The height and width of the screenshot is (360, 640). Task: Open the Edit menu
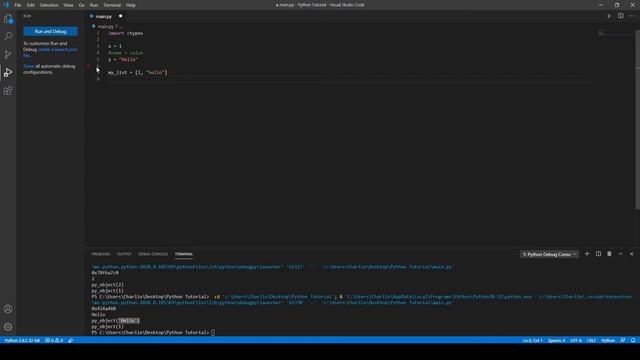31,5
